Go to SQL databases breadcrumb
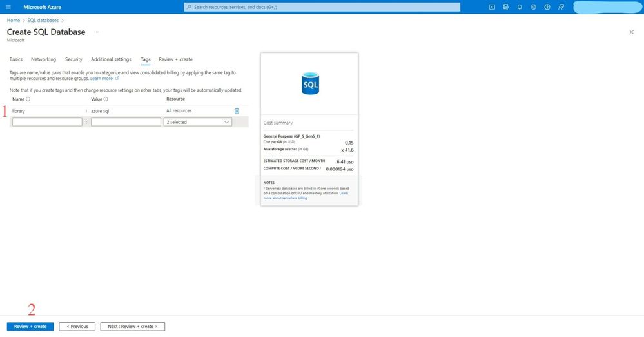The width and height of the screenshot is (644, 337). tap(43, 20)
